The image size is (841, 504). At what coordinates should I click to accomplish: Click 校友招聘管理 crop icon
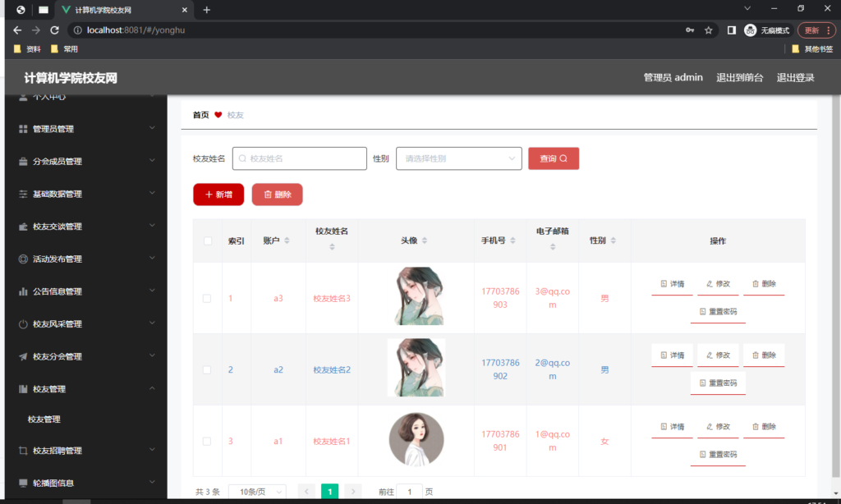[x=23, y=451]
